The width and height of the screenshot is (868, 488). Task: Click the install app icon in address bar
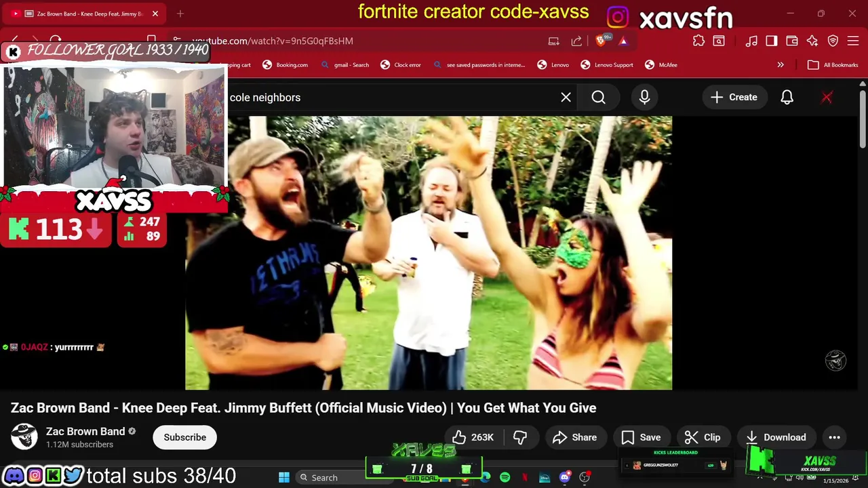(x=554, y=41)
